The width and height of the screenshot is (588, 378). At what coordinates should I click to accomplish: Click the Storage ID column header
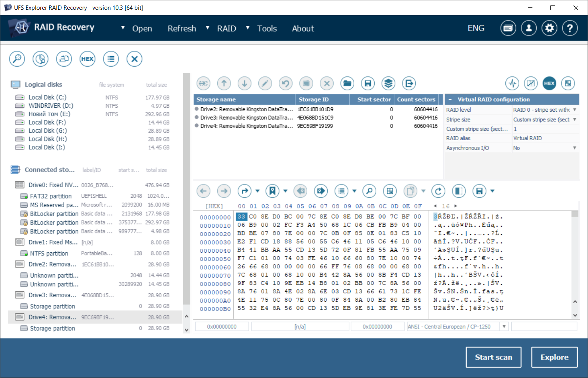[x=322, y=99]
